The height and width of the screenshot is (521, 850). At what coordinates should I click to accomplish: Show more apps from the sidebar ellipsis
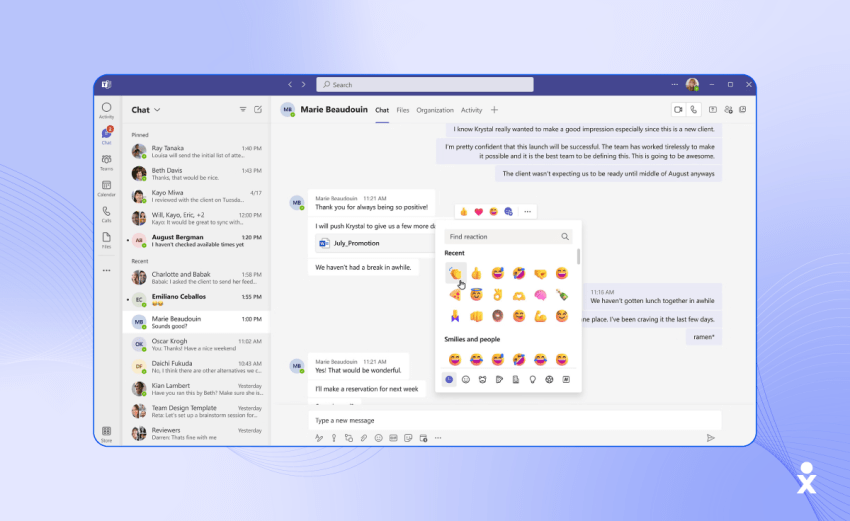pos(106,270)
